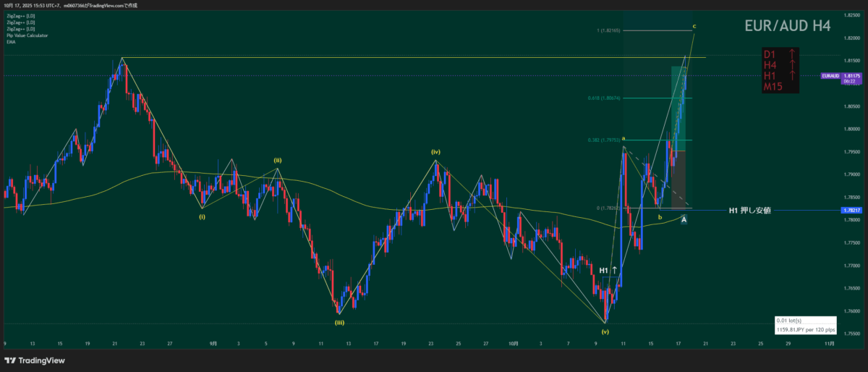868x372 pixels.
Task: Click M15 in the timeframe trend panel
Action: 775,87
